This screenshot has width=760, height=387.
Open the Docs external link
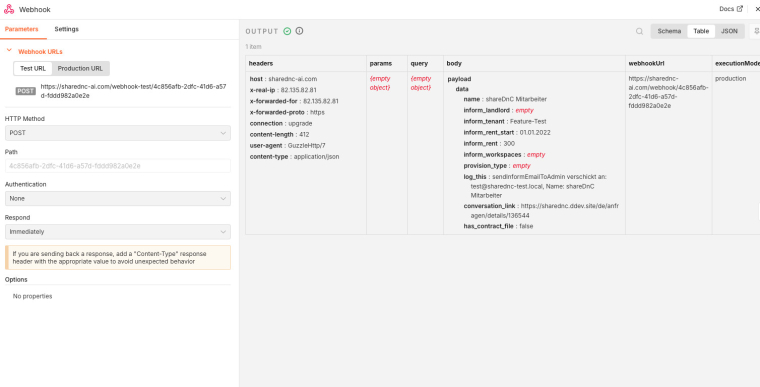click(731, 9)
